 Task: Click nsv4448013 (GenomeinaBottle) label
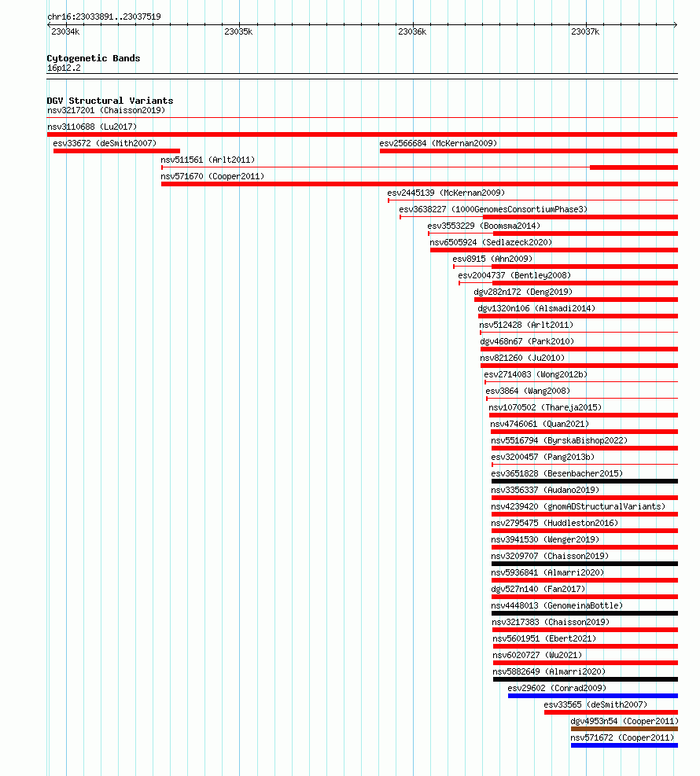pos(557,605)
